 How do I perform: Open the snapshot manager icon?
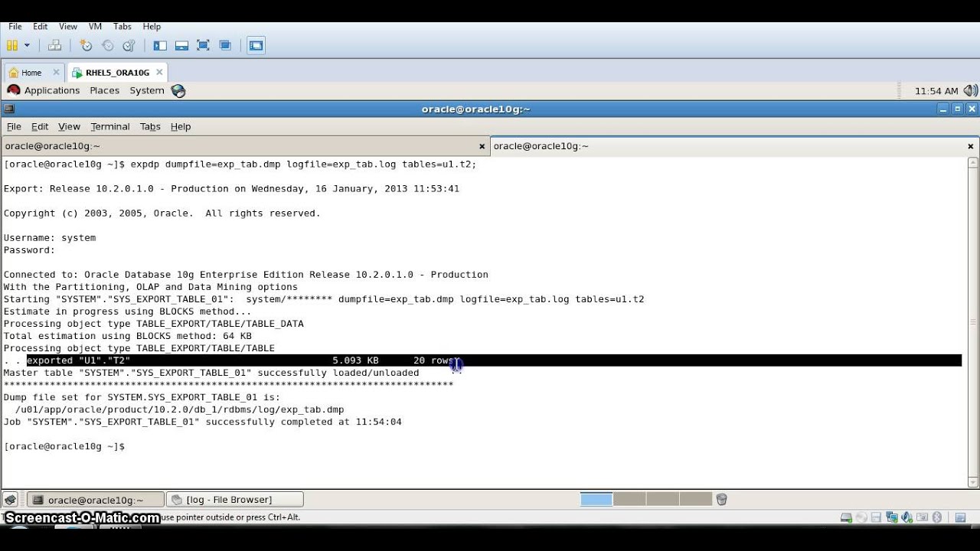click(x=129, y=45)
